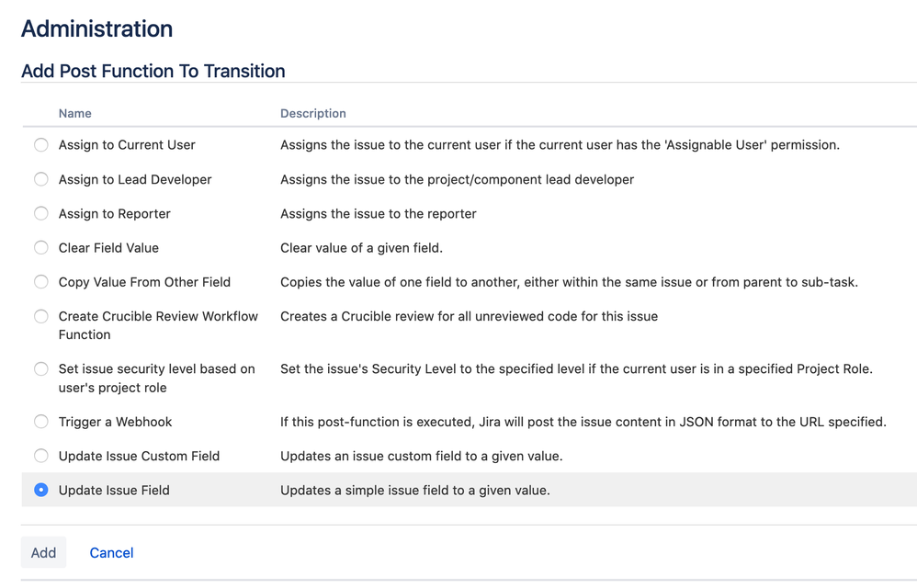This screenshot has height=588, width=917.
Task: Choose Update Issue Custom Field
Action: [x=40, y=456]
